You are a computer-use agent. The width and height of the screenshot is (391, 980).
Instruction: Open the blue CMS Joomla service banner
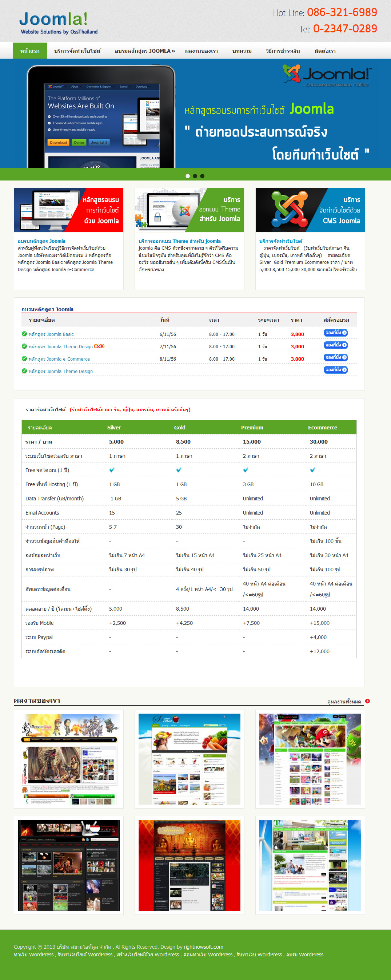(x=310, y=210)
